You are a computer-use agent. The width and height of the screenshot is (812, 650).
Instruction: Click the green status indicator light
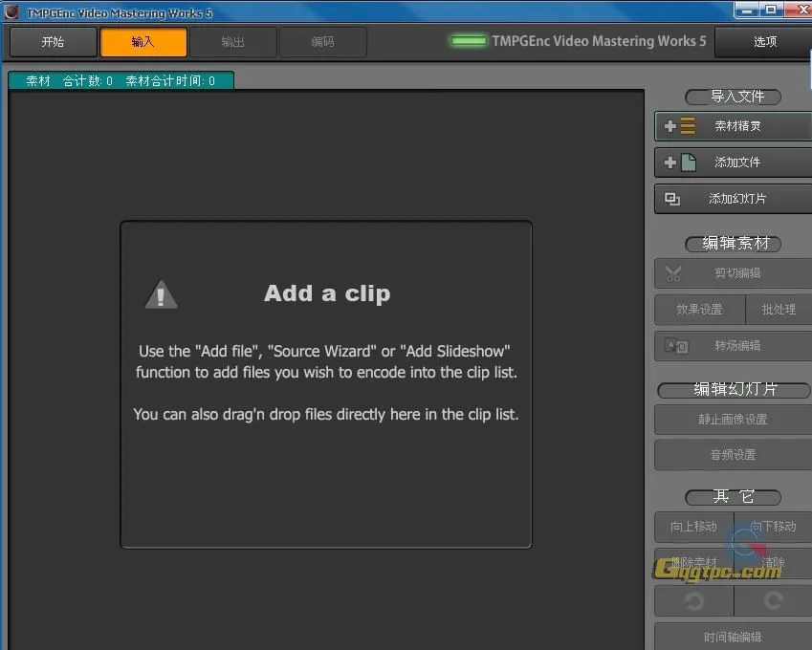[468, 41]
